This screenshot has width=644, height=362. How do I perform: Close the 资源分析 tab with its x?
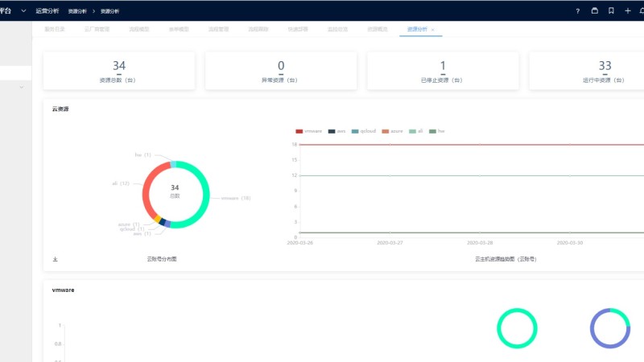click(432, 30)
